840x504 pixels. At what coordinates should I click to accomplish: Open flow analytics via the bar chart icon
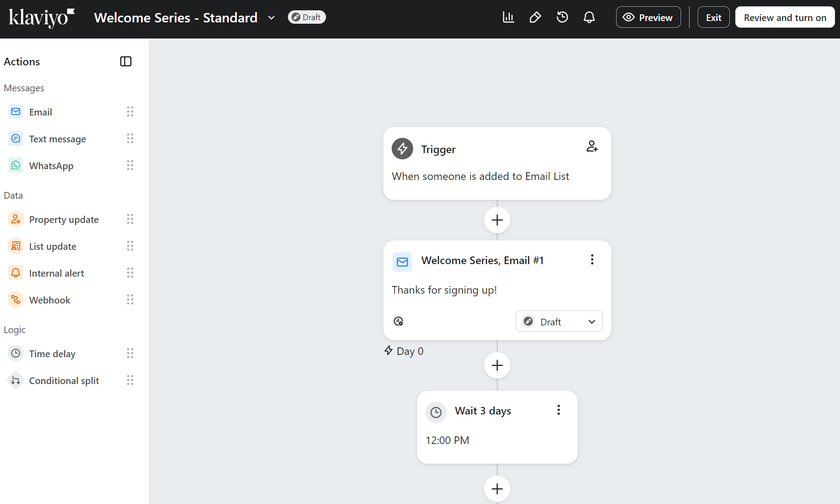(x=508, y=17)
